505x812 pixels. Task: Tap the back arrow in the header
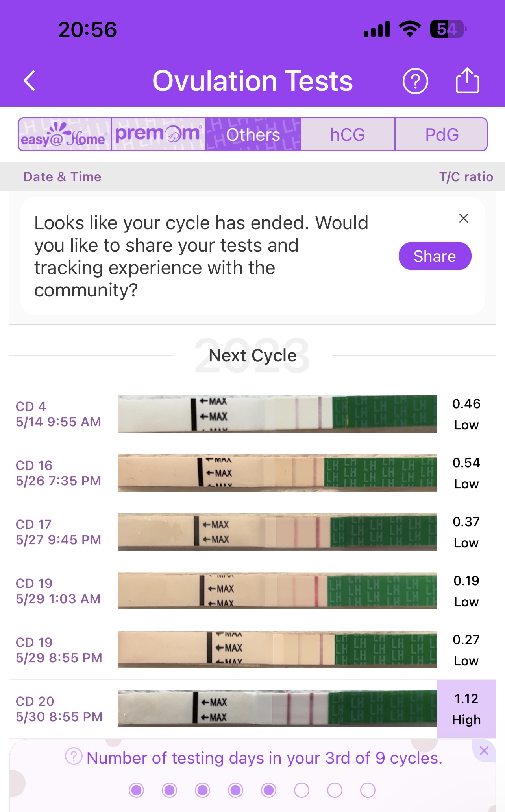click(x=30, y=81)
